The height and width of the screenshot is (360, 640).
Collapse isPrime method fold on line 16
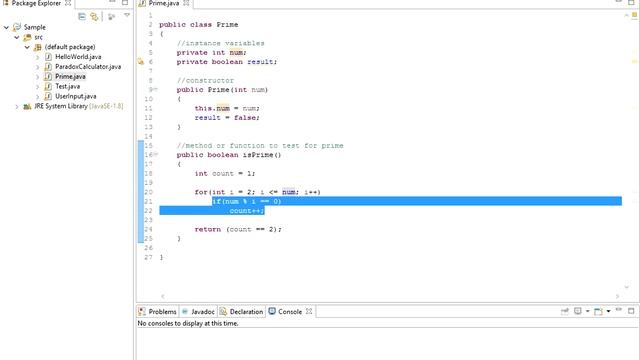point(156,155)
